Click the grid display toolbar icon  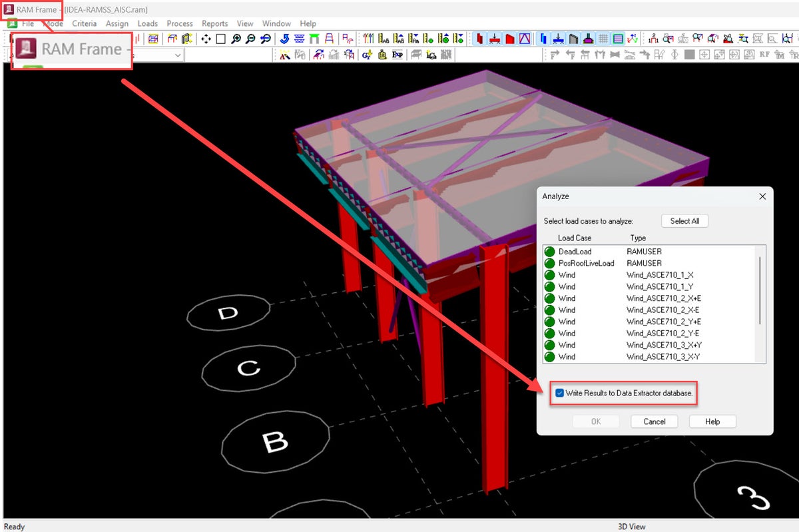pyautogui.click(x=605, y=38)
